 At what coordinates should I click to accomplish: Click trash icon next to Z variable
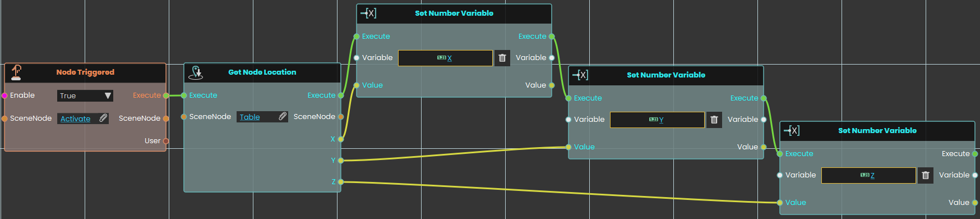(926, 175)
